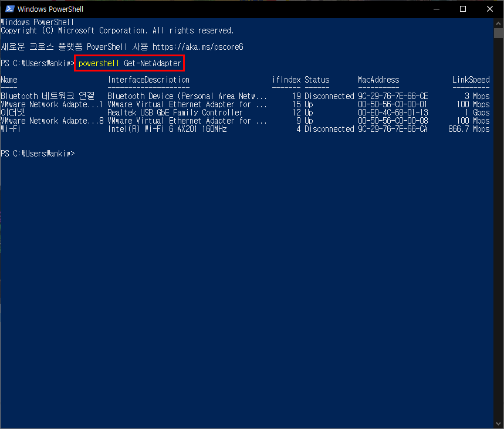
Task: Click 'Intel(R) Wi-Fi 6 AX201 160MHz' description
Action: click(x=167, y=129)
